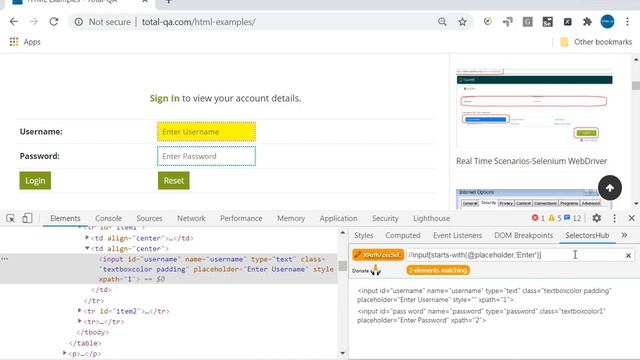Click the Enter Password field
The width and height of the screenshot is (640, 360).
pos(207,156)
